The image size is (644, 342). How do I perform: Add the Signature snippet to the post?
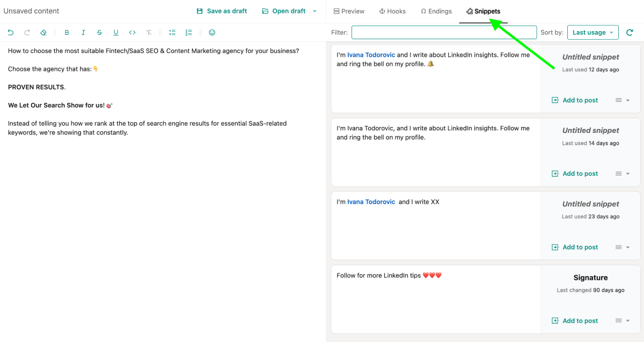575,321
